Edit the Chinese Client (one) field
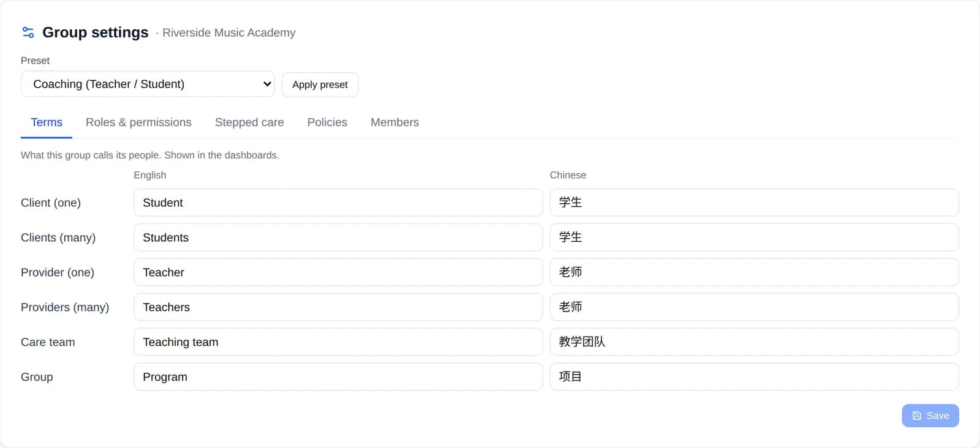980x448 pixels. tap(754, 203)
